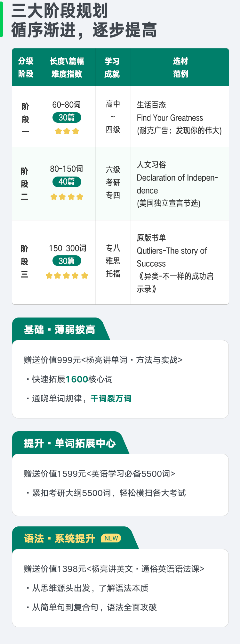Click the Declaration of Independence example text
The height and width of the screenshot is (644, 240).
pyautogui.click(x=177, y=184)
